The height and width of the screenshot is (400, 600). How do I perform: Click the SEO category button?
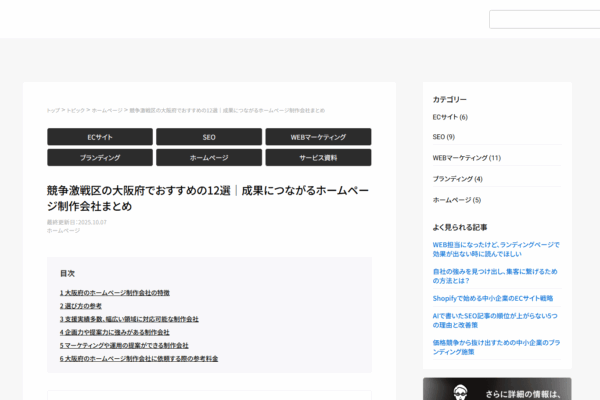[x=209, y=137]
